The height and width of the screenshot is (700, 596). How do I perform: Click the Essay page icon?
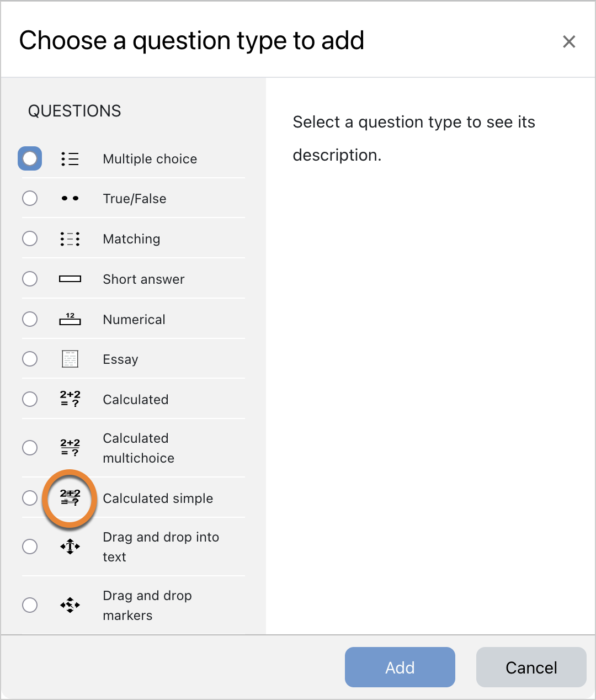click(x=70, y=359)
